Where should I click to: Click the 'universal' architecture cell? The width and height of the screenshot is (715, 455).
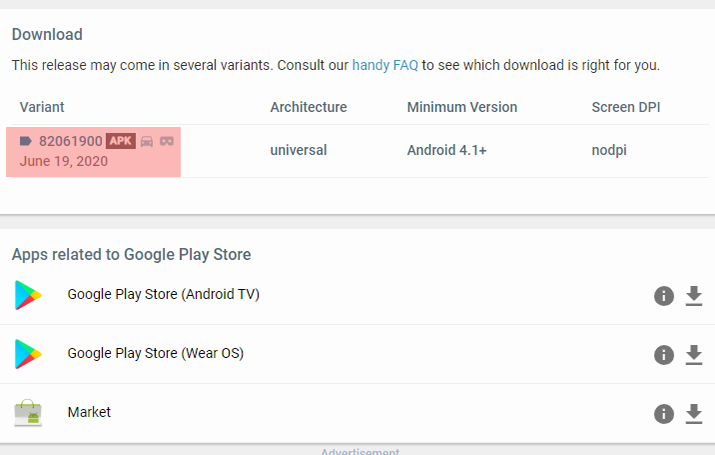tap(299, 150)
